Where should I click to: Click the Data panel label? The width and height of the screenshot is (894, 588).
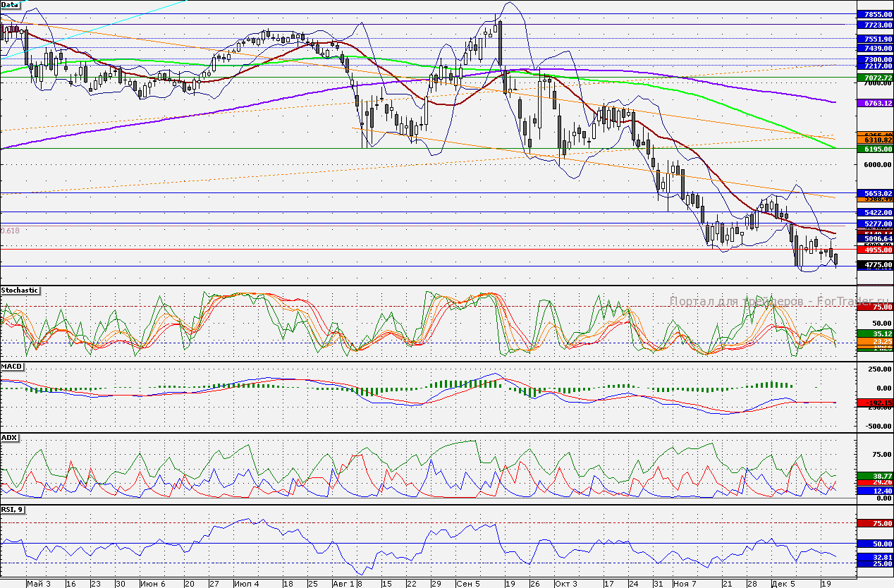11,4
